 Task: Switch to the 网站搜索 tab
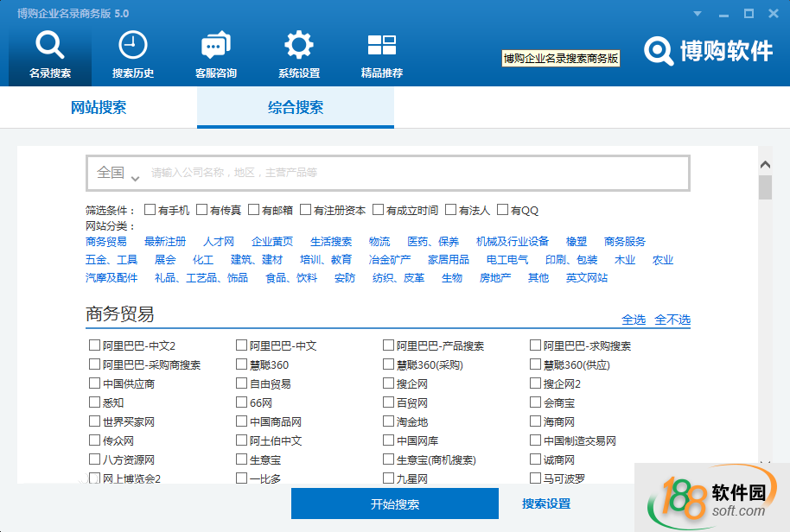click(x=99, y=108)
